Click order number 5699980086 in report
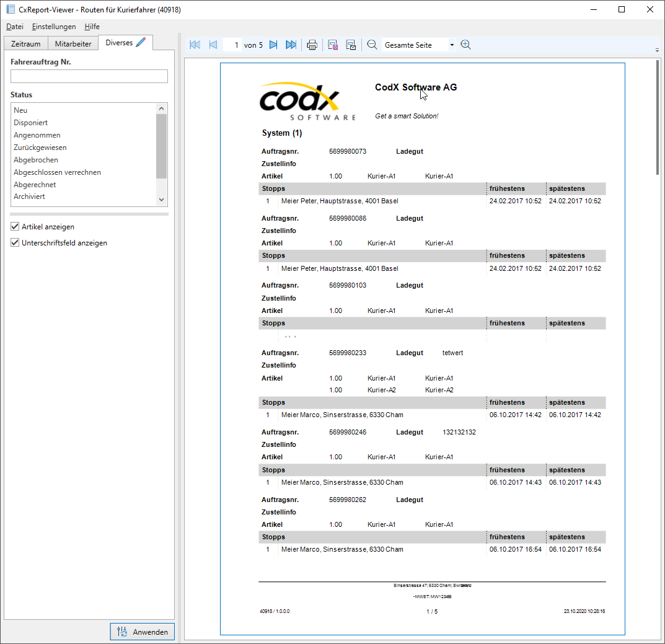665x644 pixels. (347, 218)
